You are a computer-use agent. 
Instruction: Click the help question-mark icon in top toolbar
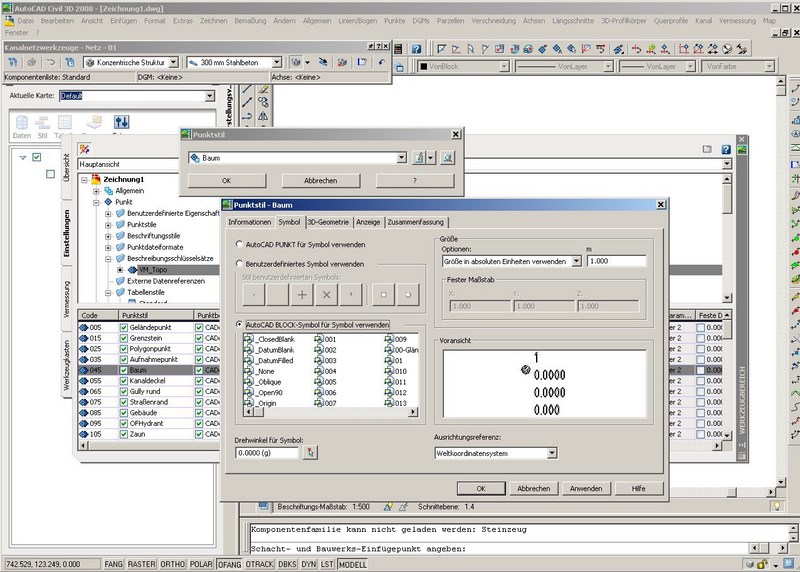(x=416, y=49)
